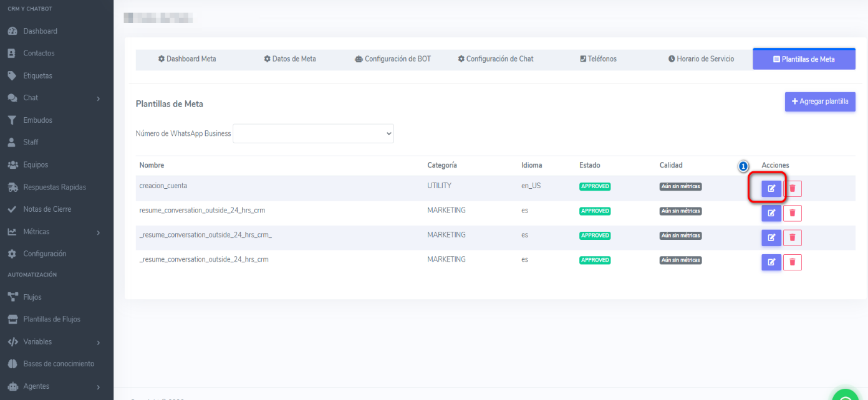Image resolution: width=868 pixels, height=400 pixels.
Task: Switch to the Configuración de BOT tab
Action: [393, 59]
